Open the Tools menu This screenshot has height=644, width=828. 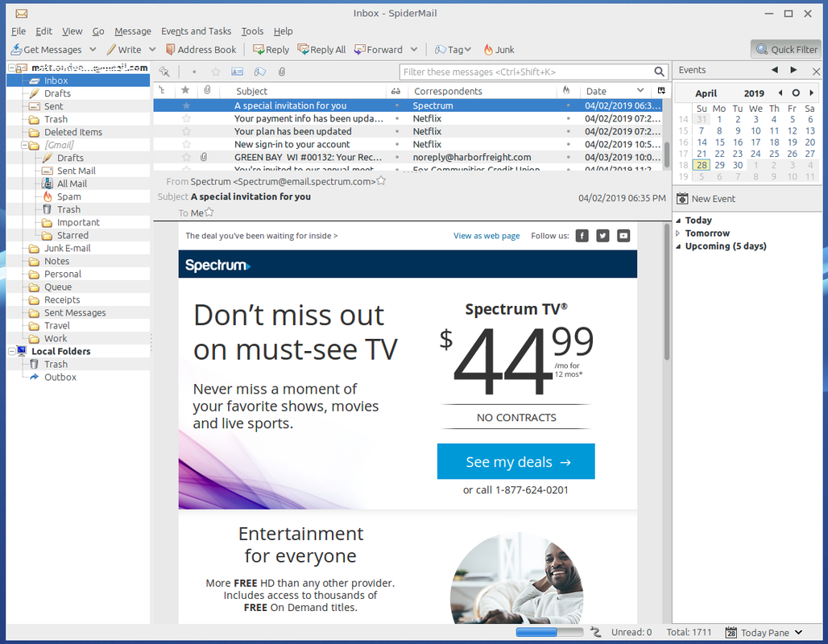252,31
